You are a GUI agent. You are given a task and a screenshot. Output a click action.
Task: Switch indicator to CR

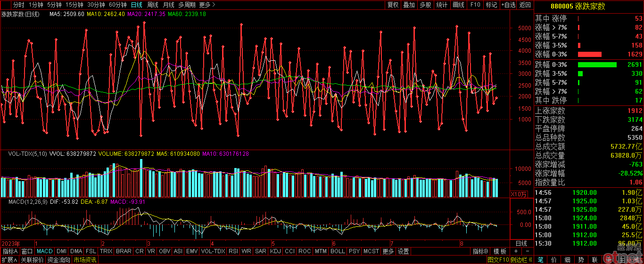coord(140,251)
